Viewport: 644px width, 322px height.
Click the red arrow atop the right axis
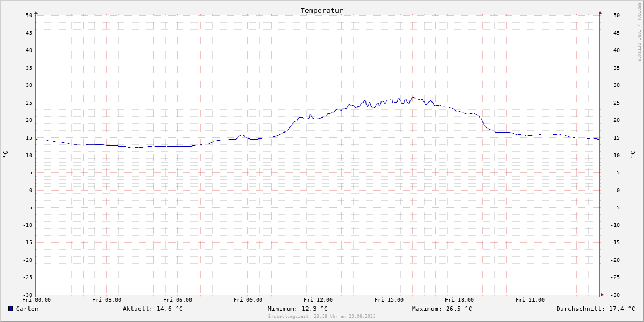pyautogui.click(x=600, y=12)
